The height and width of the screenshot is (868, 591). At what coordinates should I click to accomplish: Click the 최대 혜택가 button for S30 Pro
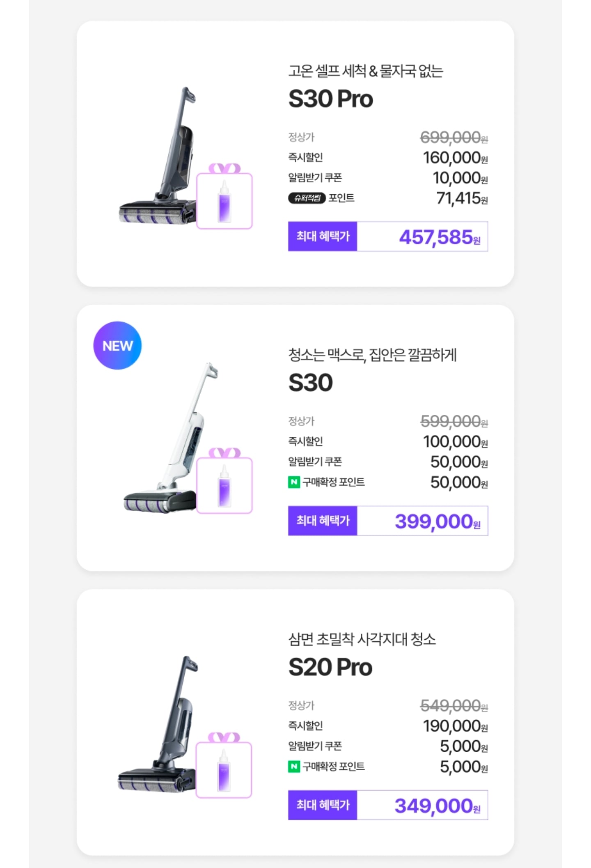pos(323,237)
